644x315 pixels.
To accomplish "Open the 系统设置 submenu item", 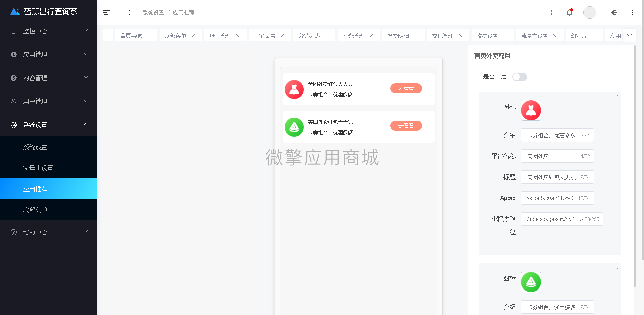I will click(x=48, y=147).
